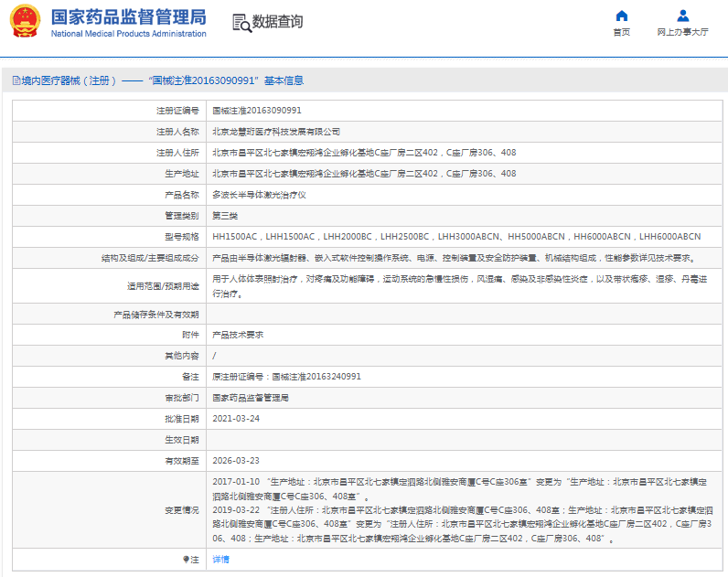This screenshot has height=577, width=728.
Task: Click the 批准日期 row label
Action: (x=181, y=419)
